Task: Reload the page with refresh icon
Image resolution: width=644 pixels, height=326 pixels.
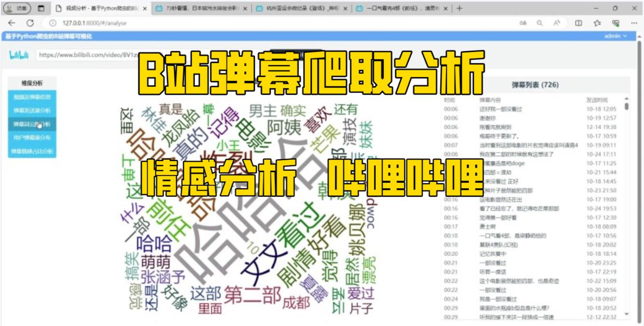Action: 30,23
